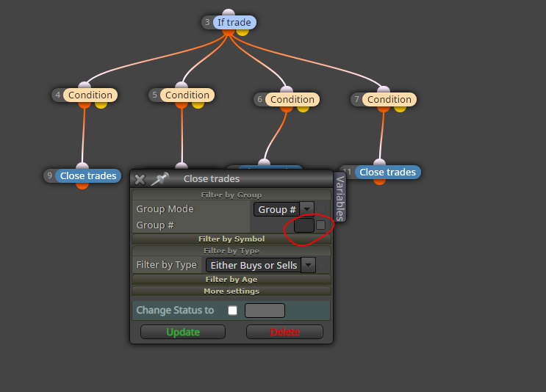Viewport: 546px width, 392px height.
Task: Expand the Filter by Age section
Action: 231,279
